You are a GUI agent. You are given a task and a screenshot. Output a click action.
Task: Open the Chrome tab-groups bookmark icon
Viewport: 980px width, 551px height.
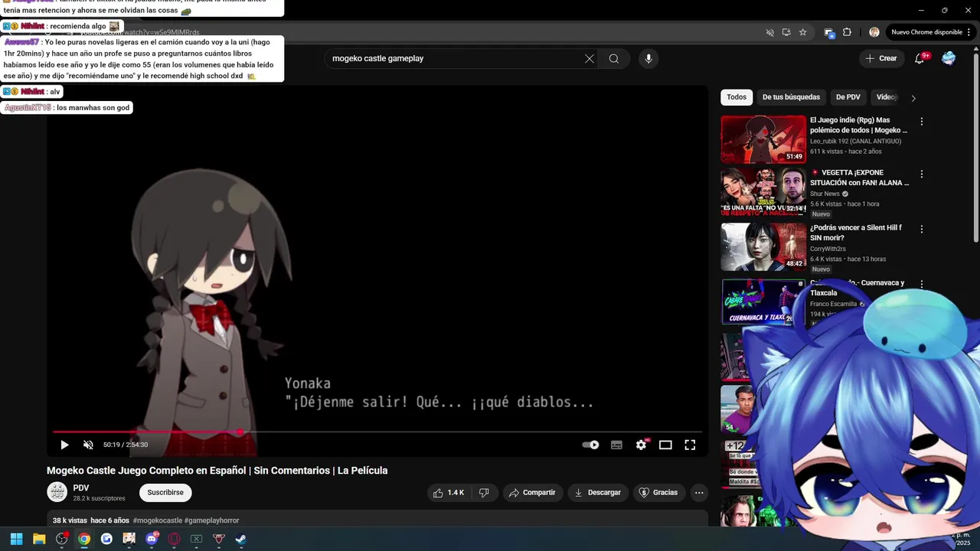coord(828,32)
